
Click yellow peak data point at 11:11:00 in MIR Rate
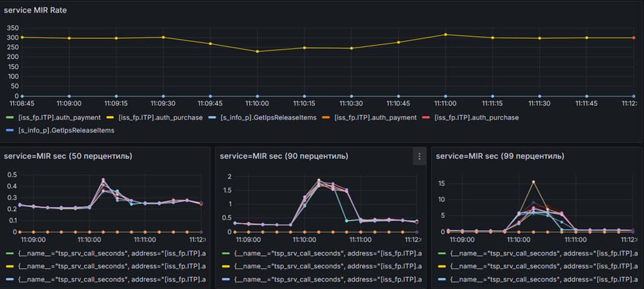(446, 34)
